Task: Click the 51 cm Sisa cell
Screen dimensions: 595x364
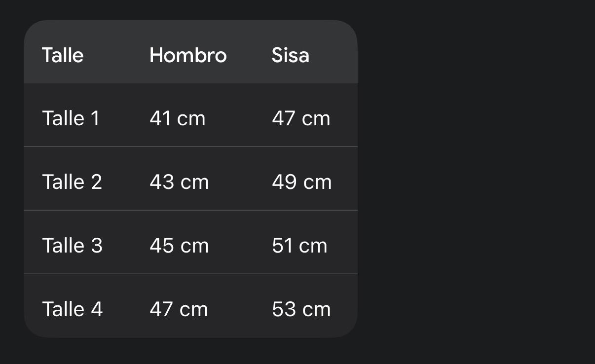Action: (299, 246)
